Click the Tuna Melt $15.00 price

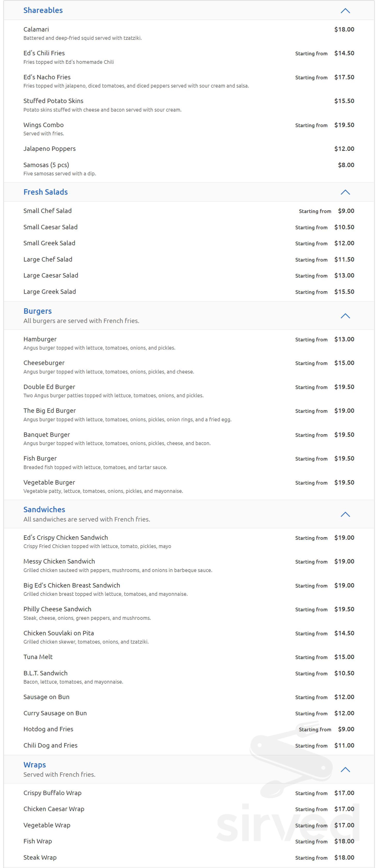(344, 657)
